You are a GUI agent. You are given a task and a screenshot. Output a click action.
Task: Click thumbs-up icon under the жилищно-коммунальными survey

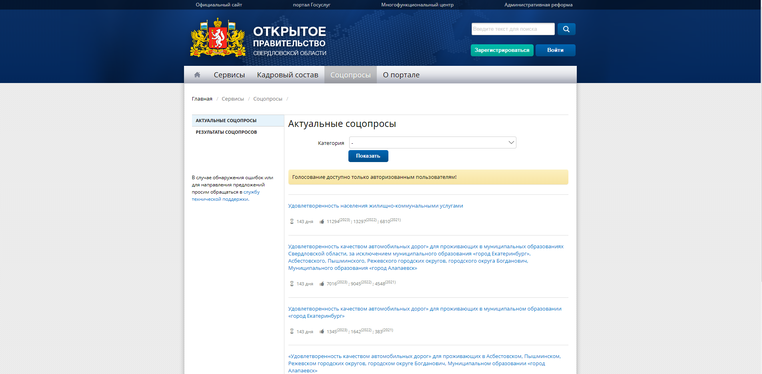click(322, 221)
